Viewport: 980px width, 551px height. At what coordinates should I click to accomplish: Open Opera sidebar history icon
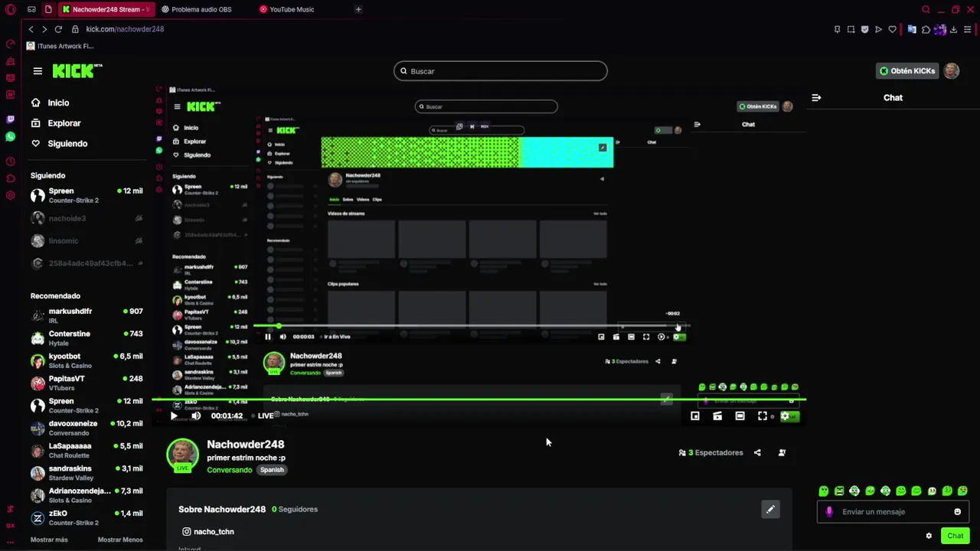tap(10, 161)
